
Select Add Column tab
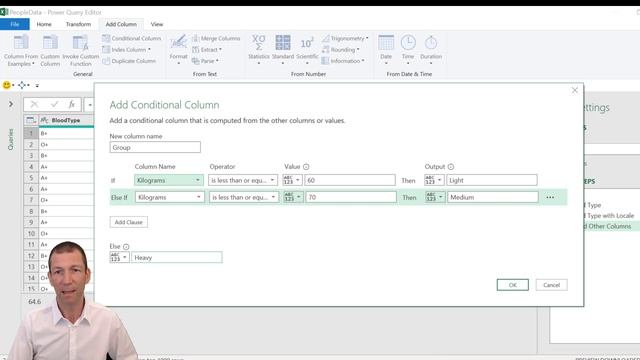(x=121, y=24)
